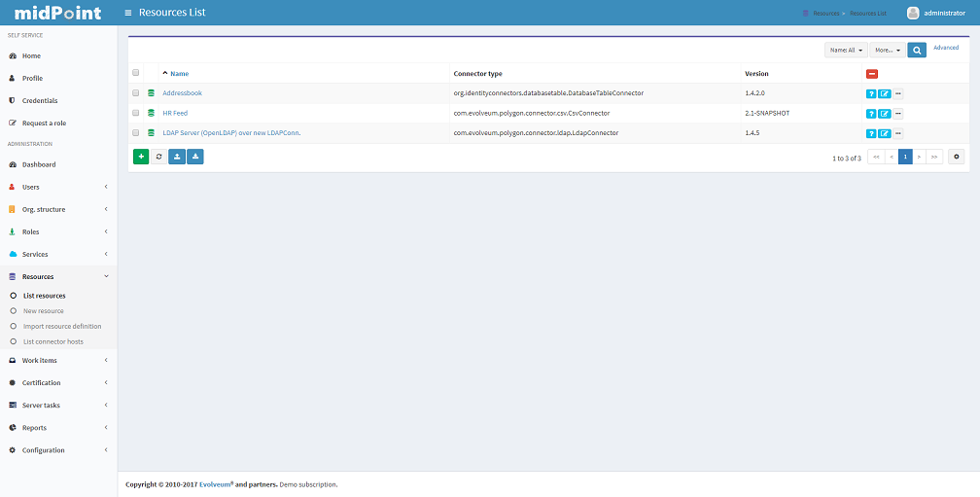Open Request a role in sidebar
Viewport: 980px width, 497px height.
coord(58,124)
